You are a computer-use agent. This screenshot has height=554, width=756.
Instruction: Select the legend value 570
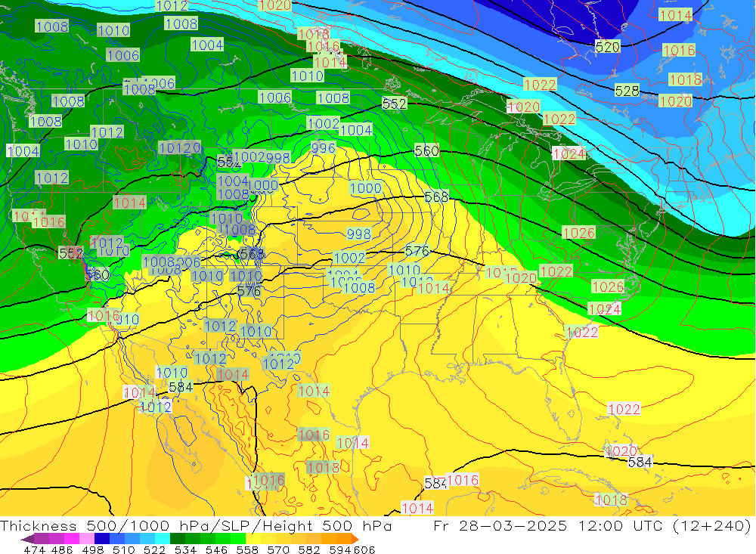tap(278, 549)
